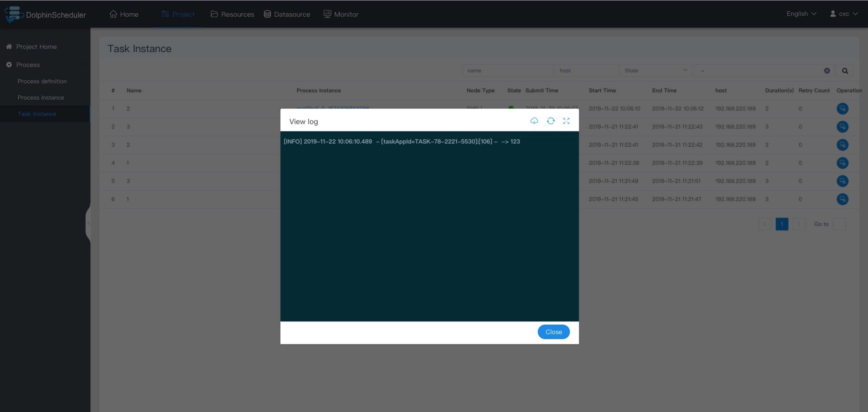Open the cxc user menu

tap(843, 14)
